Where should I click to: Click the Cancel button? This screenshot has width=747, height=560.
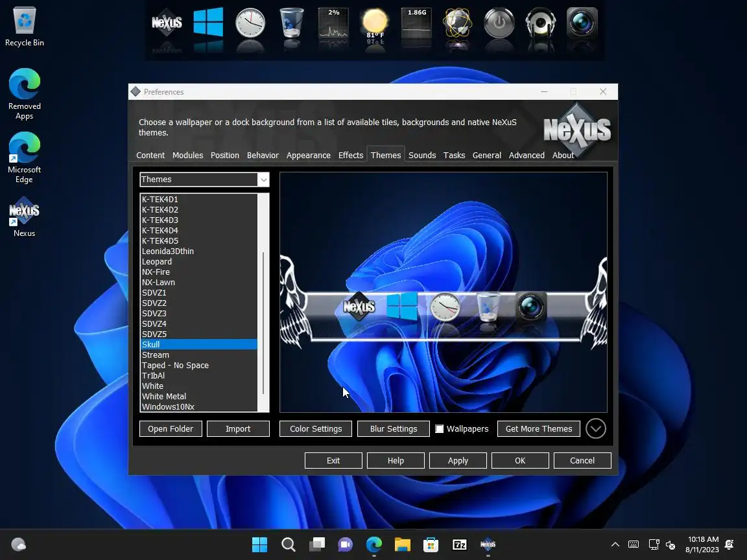pyautogui.click(x=582, y=460)
